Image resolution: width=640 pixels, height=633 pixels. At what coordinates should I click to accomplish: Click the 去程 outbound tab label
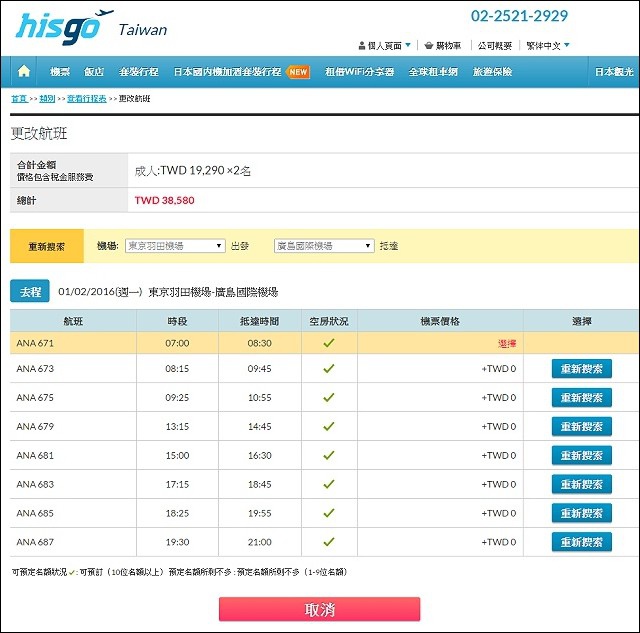click(x=30, y=291)
